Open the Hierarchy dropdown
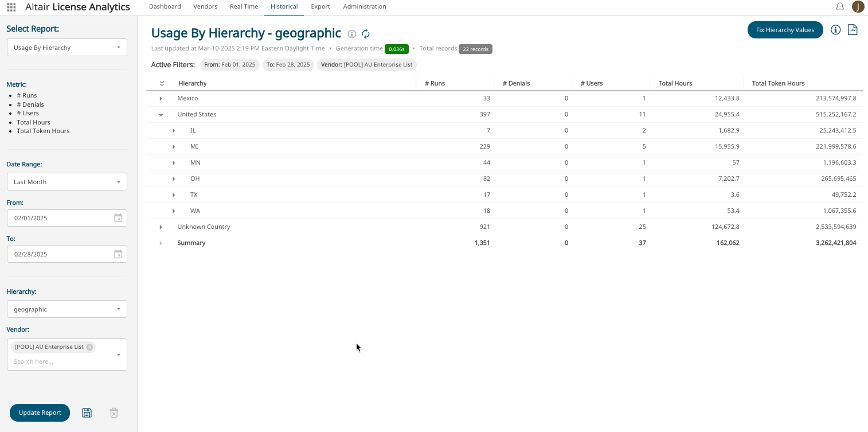 click(67, 309)
